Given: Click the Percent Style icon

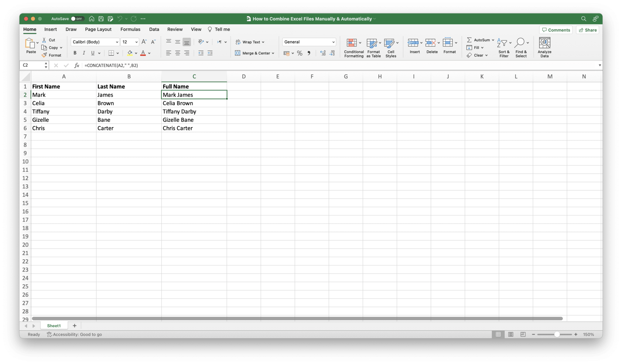Looking at the screenshot, I should pos(299,53).
